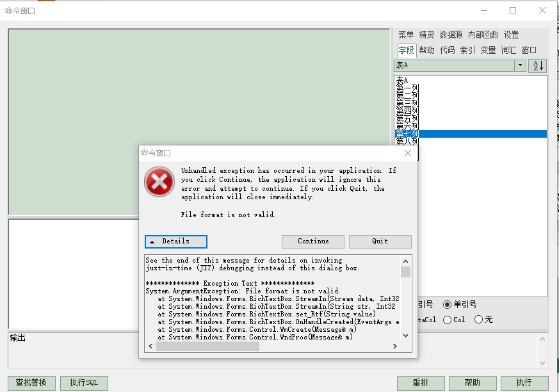Screen dimensions: 559x392
Task: Switch to the 菜单 tab
Action: tap(406, 35)
